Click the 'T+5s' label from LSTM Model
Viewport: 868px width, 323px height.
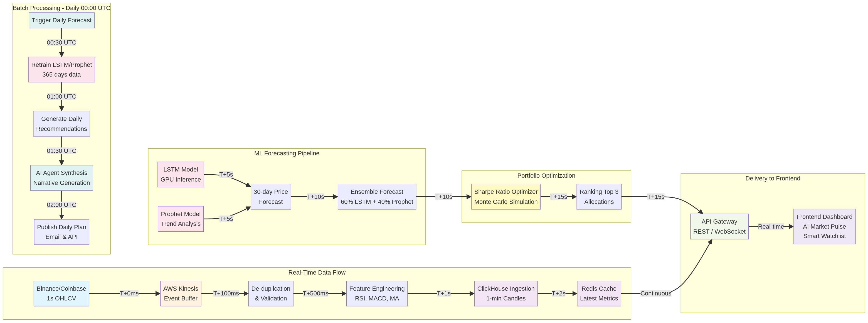(226, 174)
